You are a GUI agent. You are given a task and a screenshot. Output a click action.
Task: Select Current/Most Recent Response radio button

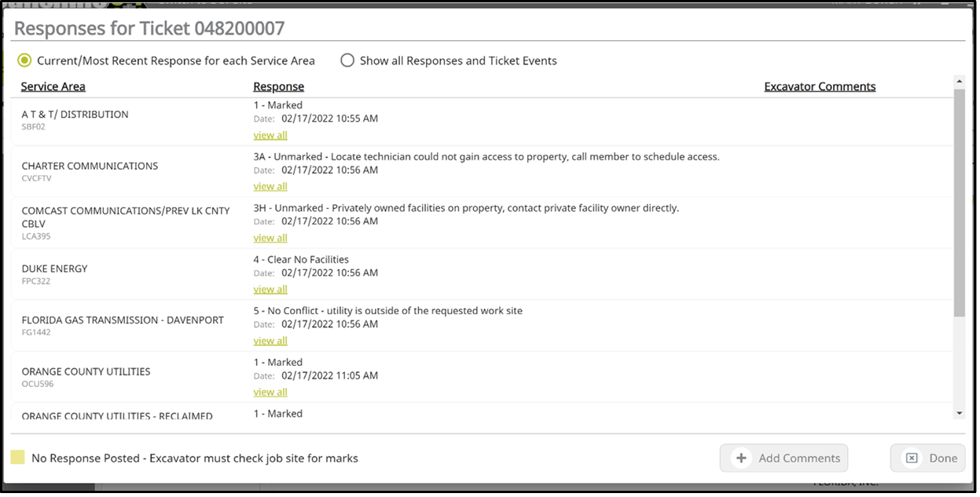(25, 60)
